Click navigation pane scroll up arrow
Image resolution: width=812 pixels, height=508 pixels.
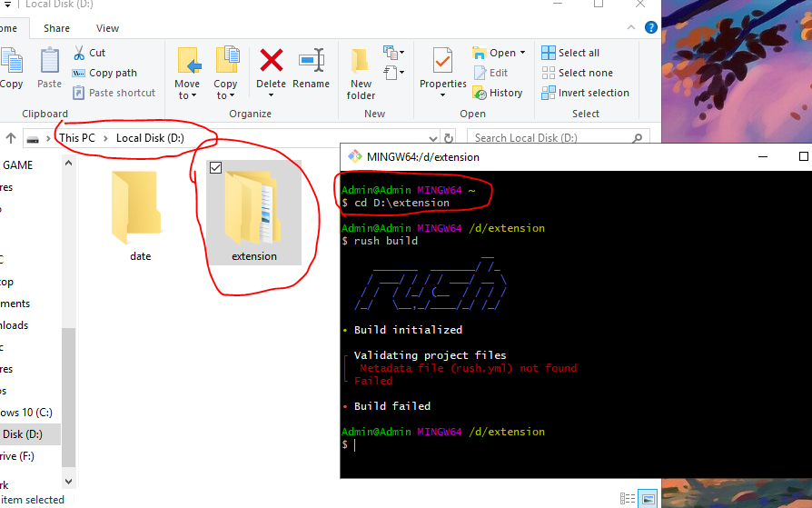(x=68, y=164)
